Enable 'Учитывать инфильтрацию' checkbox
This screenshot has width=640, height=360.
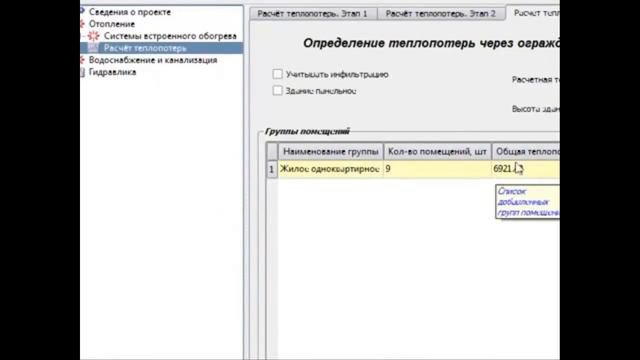pyautogui.click(x=278, y=74)
